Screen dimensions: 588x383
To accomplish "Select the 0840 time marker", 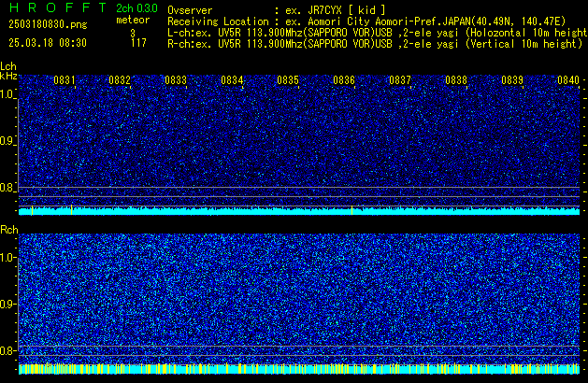I will pos(568,80).
